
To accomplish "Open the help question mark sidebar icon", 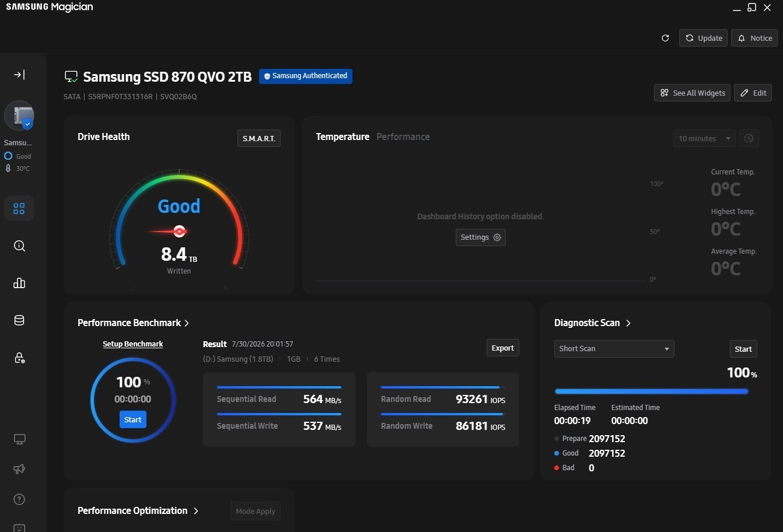I will (19, 499).
